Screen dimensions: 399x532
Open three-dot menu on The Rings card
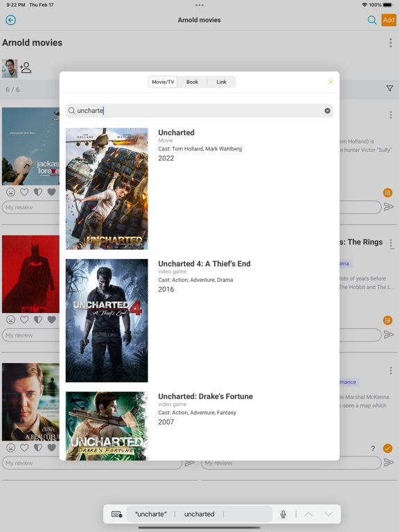coord(391,244)
